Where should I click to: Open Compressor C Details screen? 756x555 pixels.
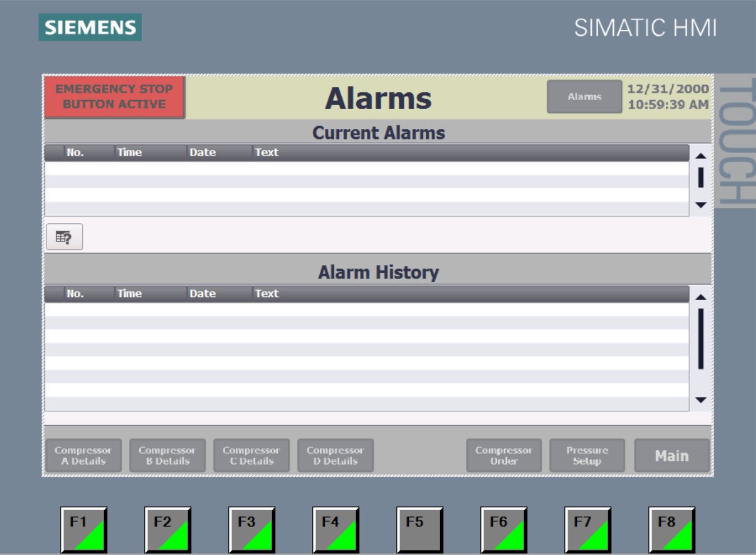tap(251, 455)
